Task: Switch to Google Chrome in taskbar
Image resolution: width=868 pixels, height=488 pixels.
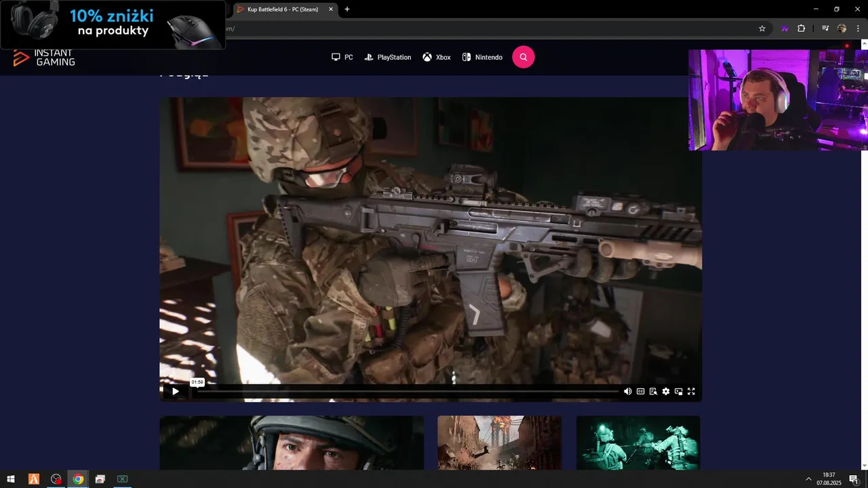Action: pyautogui.click(x=78, y=479)
